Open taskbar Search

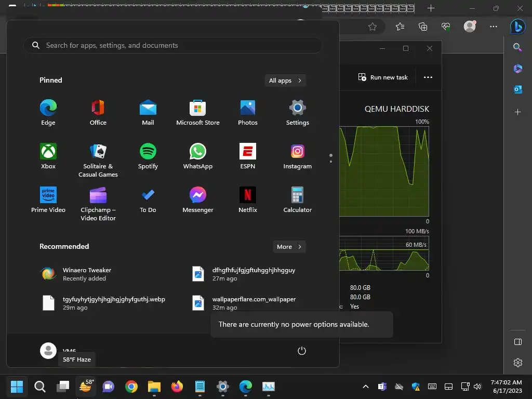click(39, 387)
